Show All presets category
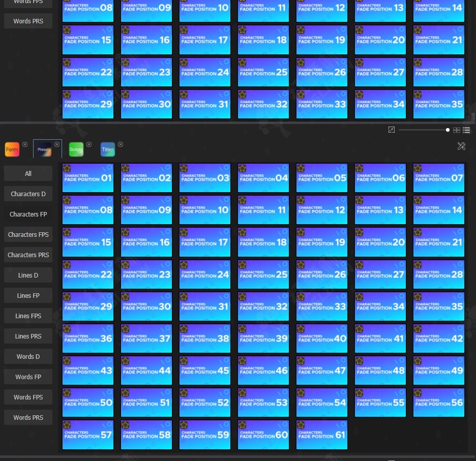476x461 pixels. tap(28, 174)
